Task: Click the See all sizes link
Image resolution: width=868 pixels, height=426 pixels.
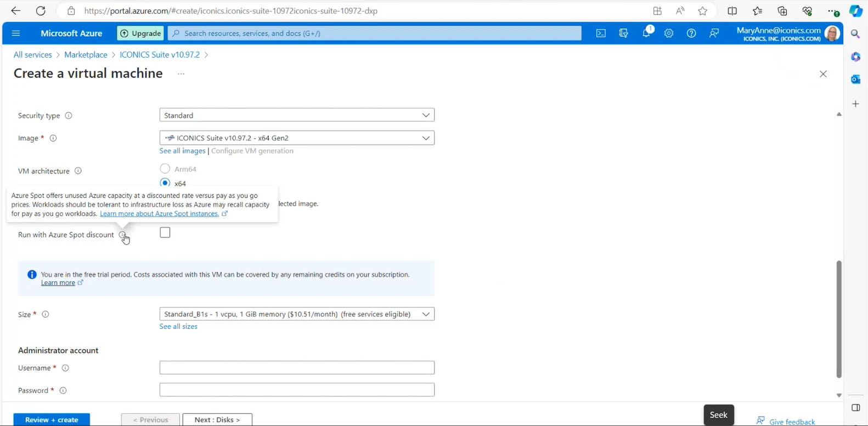Action: point(178,326)
